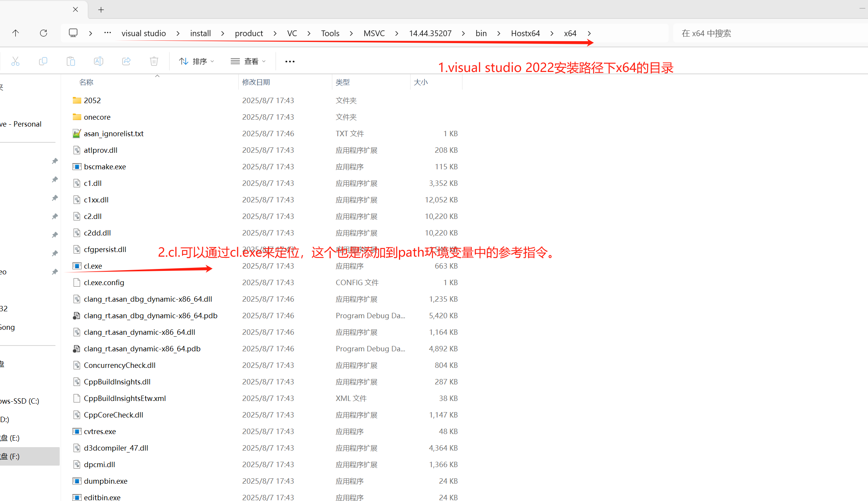Open the 排序 sort dropdown
This screenshot has height=501, width=868.
pos(196,61)
